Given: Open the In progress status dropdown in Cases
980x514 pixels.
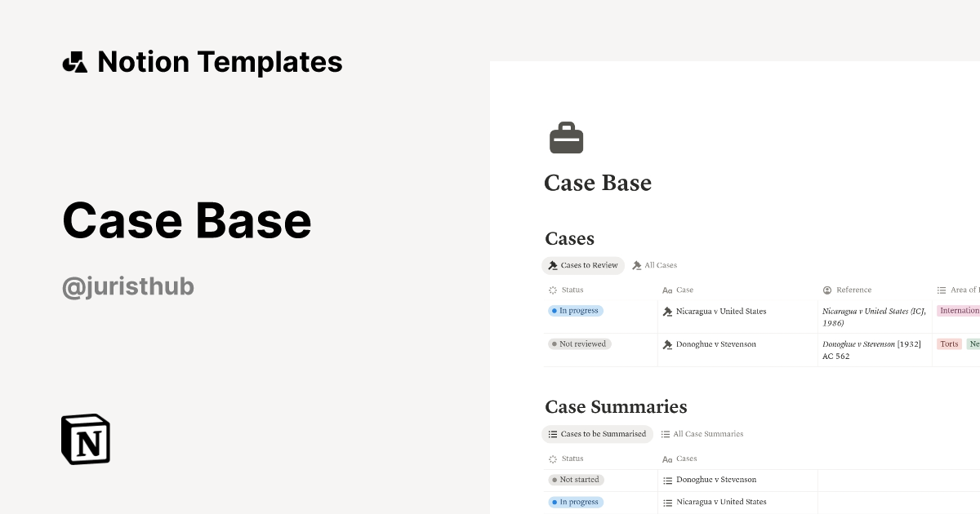Looking at the screenshot, I should point(576,311).
